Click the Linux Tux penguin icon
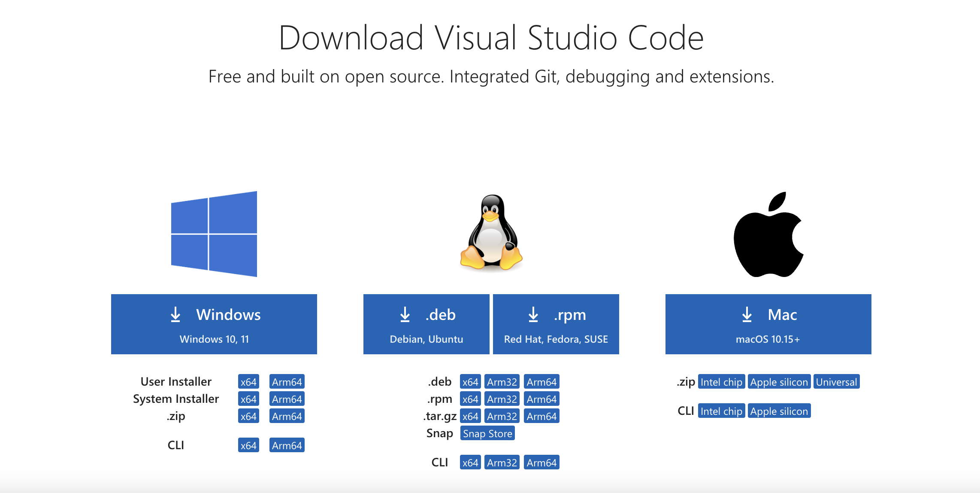The width and height of the screenshot is (980, 493). point(491,233)
